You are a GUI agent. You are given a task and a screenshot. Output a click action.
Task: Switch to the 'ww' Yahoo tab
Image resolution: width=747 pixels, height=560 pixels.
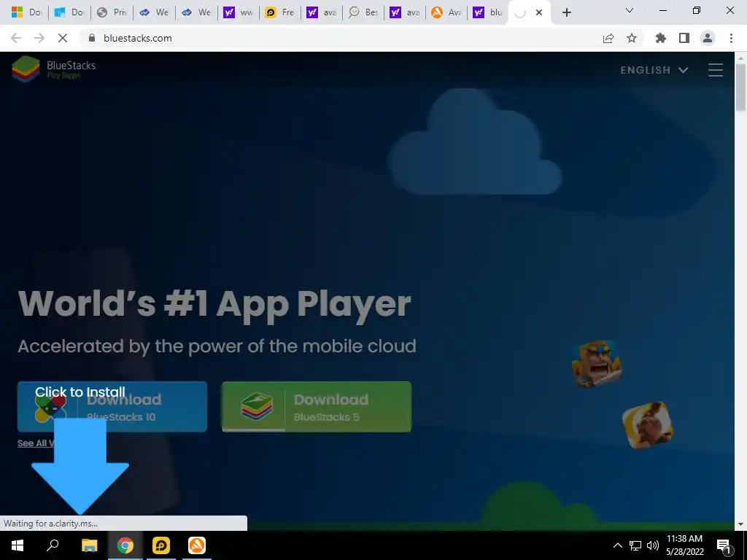[x=239, y=12]
